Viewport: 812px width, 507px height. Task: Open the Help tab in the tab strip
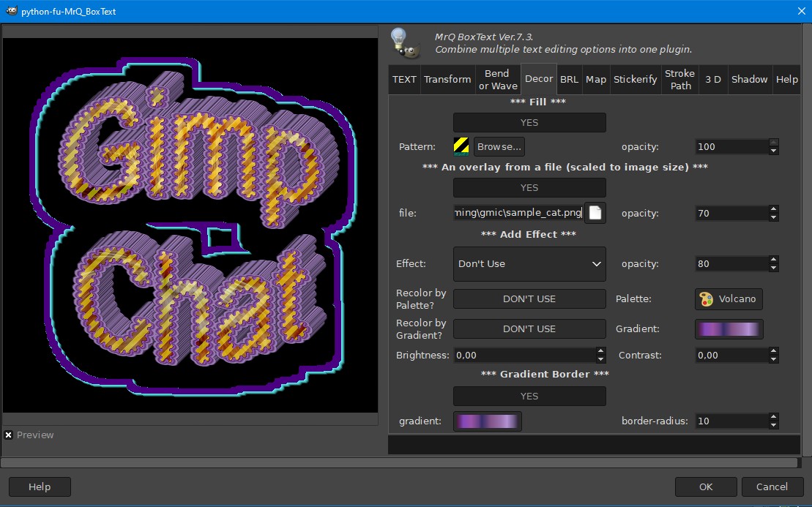click(786, 79)
